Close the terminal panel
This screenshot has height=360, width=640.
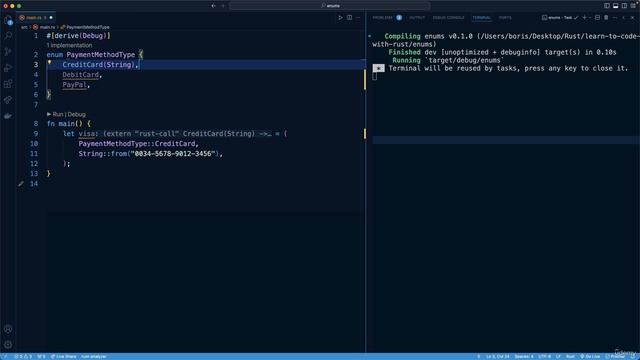coord(633,18)
